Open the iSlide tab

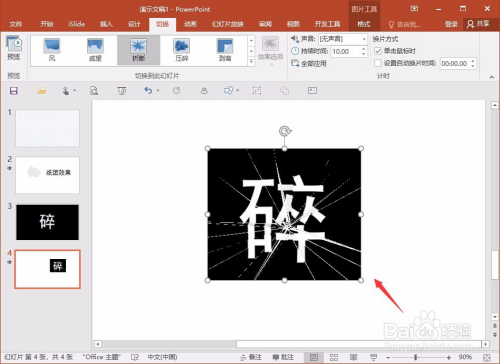tap(77, 24)
